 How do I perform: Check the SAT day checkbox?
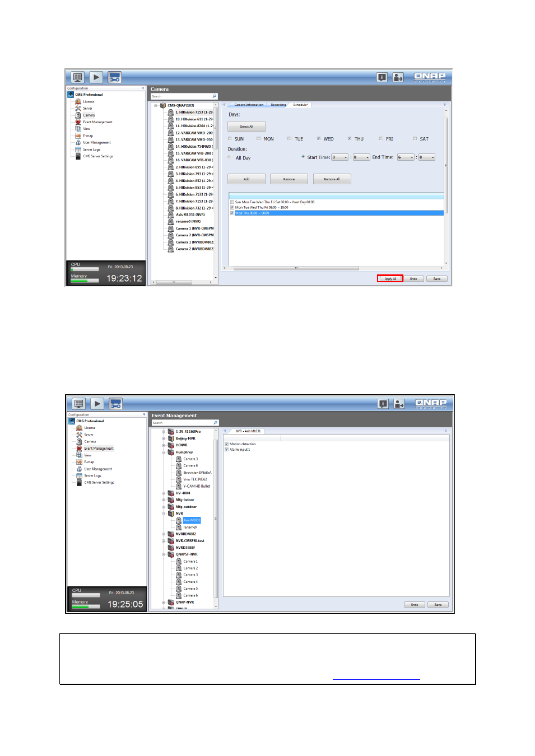(x=415, y=138)
